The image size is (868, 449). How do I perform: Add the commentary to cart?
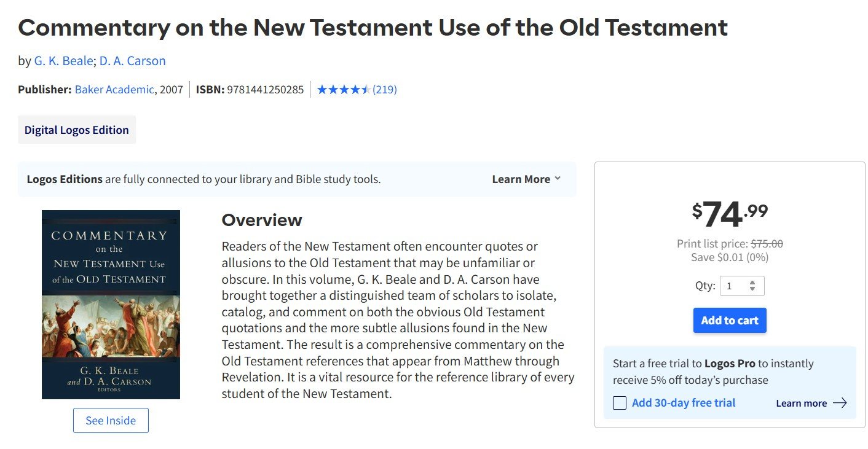[x=730, y=321]
